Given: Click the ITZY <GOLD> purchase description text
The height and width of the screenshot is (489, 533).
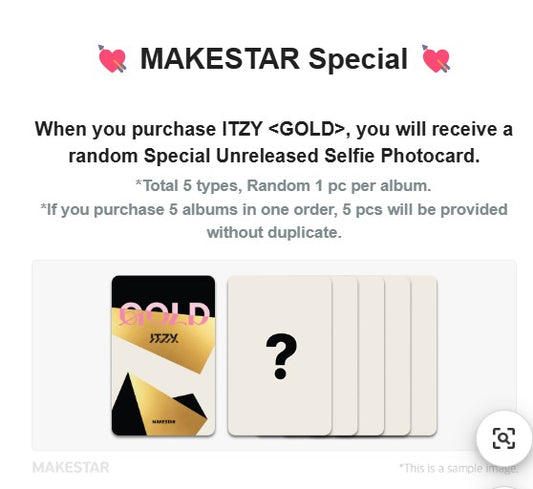Looking at the screenshot, I should pyautogui.click(x=274, y=142).
